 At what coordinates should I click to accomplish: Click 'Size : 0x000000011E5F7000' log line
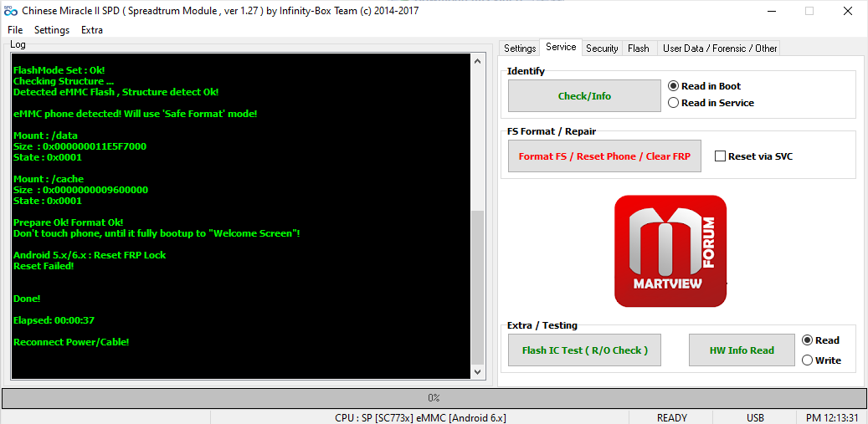[80, 146]
